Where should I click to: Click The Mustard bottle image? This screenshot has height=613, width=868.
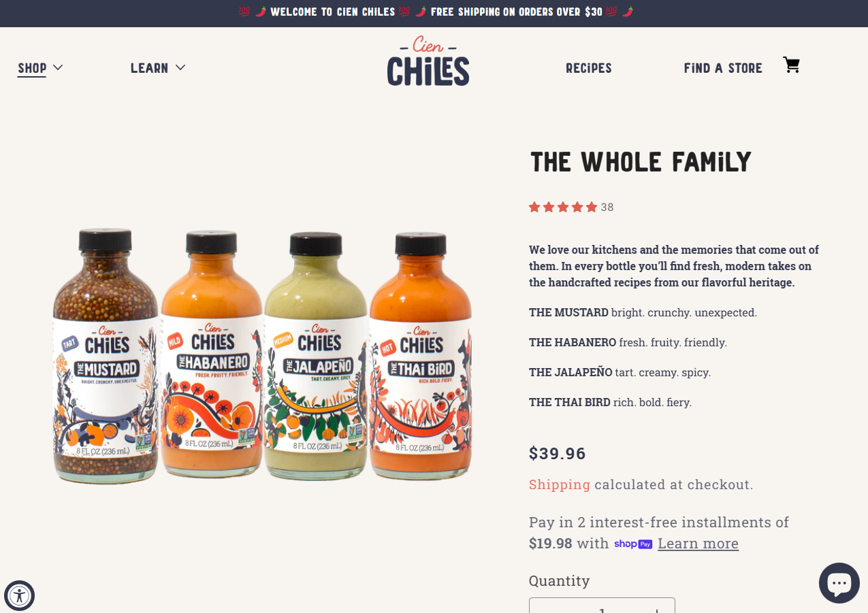pyautogui.click(x=106, y=356)
